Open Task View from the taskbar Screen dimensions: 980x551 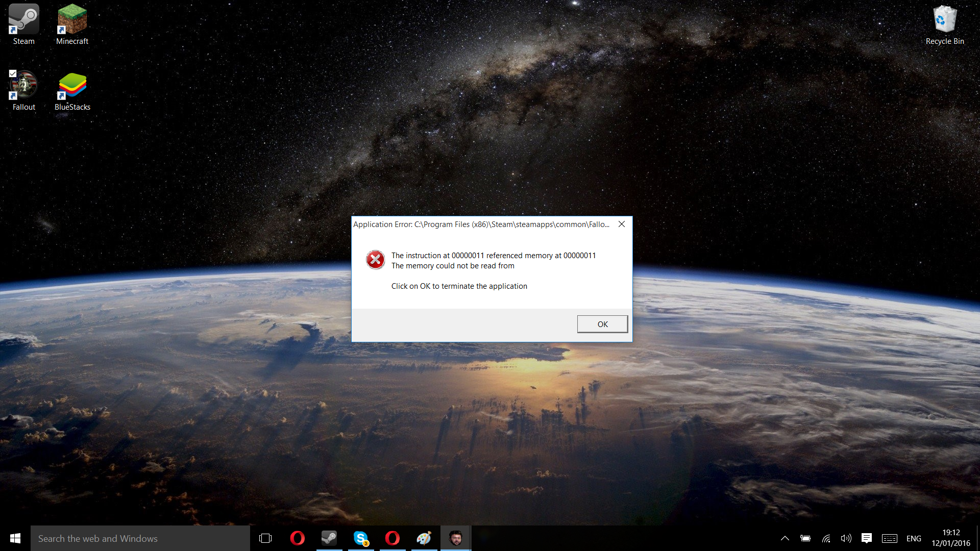265,538
